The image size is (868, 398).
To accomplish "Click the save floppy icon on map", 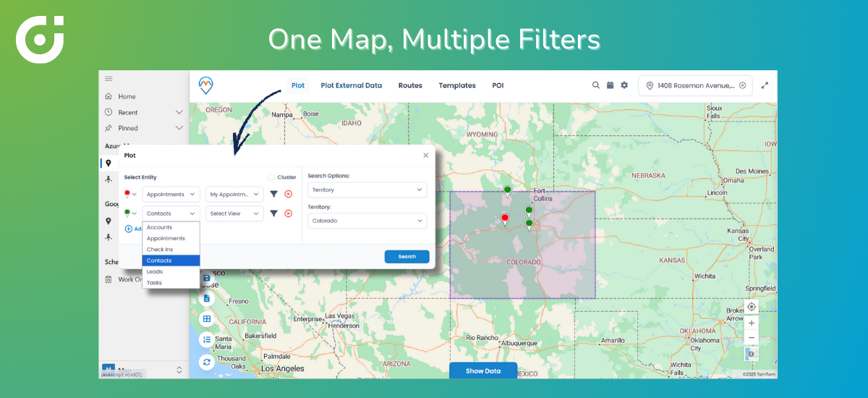I will [207, 278].
